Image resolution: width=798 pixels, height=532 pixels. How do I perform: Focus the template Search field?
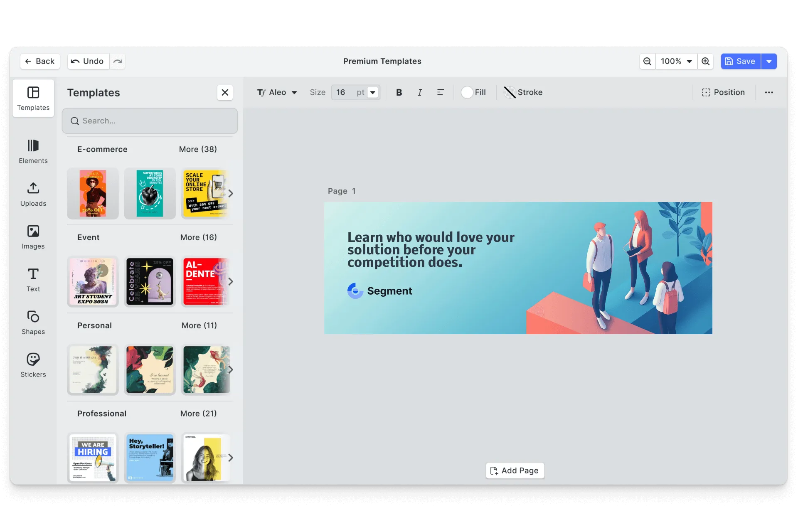[x=150, y=121]
